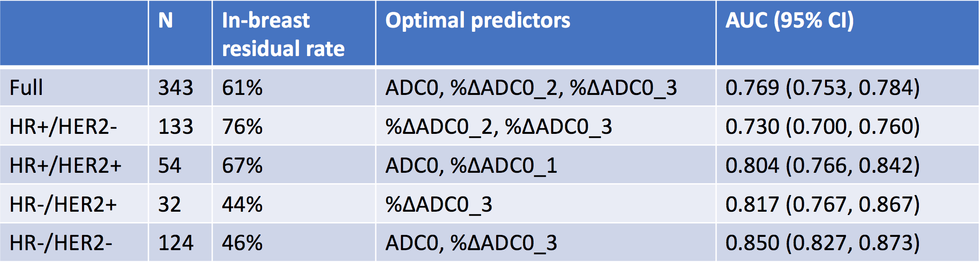Screen dimensions: 980x262
Task: Click the cell showing N of 343
Action: pyautogui.click(x=176, y=88)
